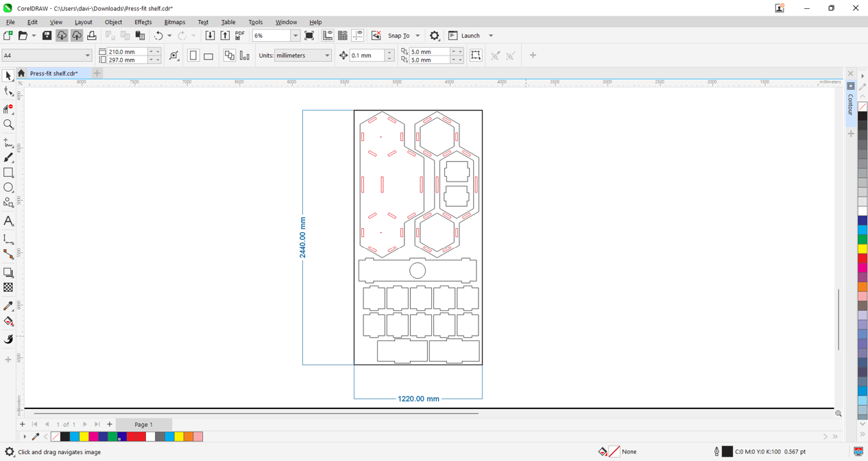Select the Rectangle tool
868x461 pixels.
[x=9, y=173]
